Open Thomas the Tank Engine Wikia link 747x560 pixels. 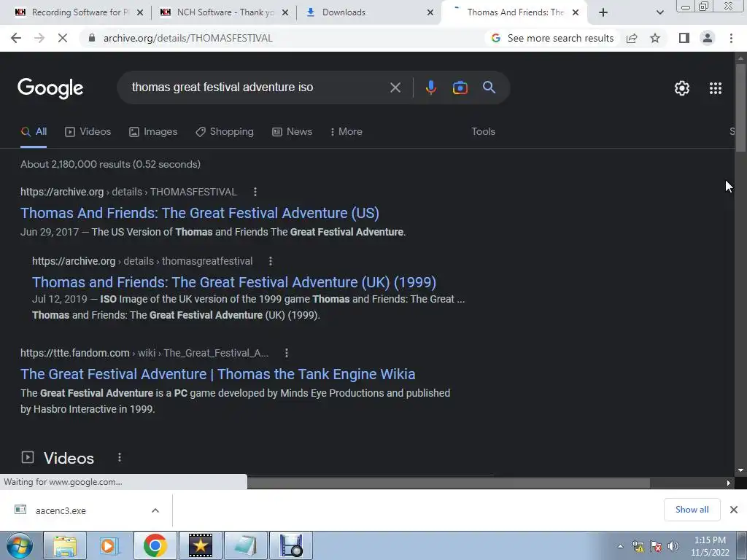pyautogui.click(x=217, y=374)
